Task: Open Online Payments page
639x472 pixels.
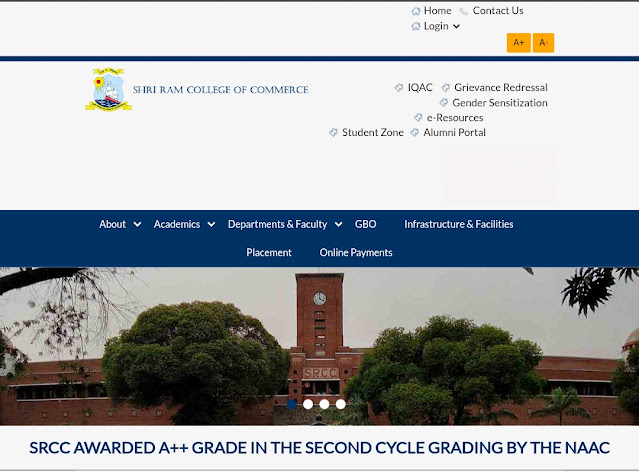Action: (x=356, y=253)
